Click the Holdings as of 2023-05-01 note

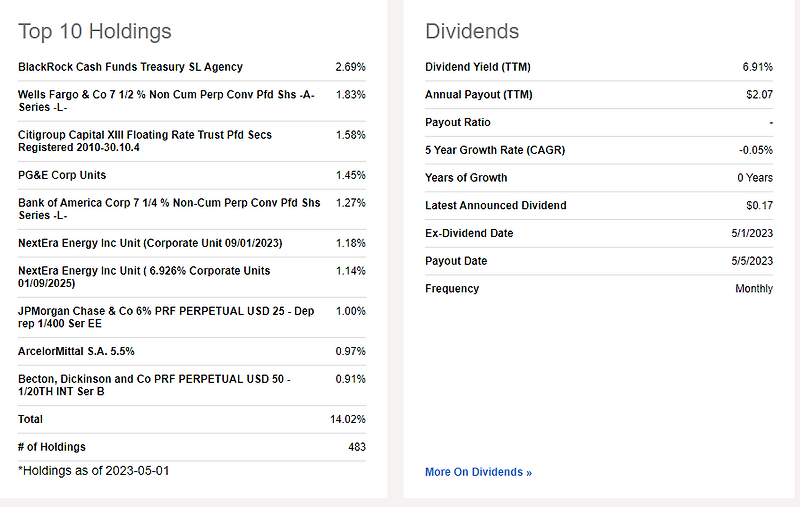click(93, 471)
